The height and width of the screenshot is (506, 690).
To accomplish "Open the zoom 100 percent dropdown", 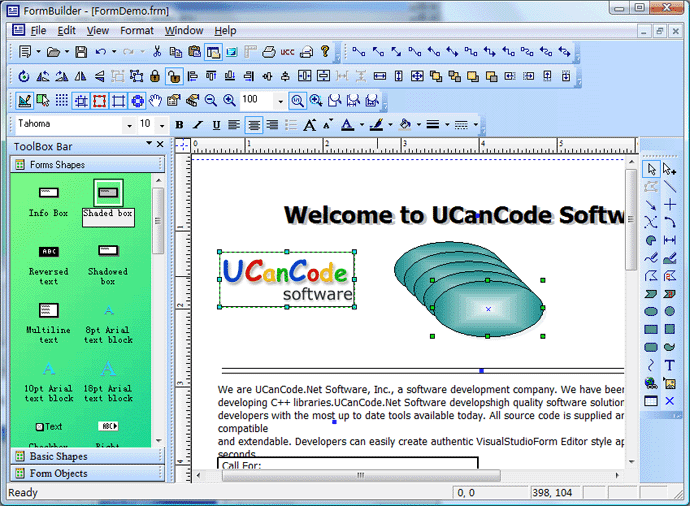I will (x=280, y=101).
